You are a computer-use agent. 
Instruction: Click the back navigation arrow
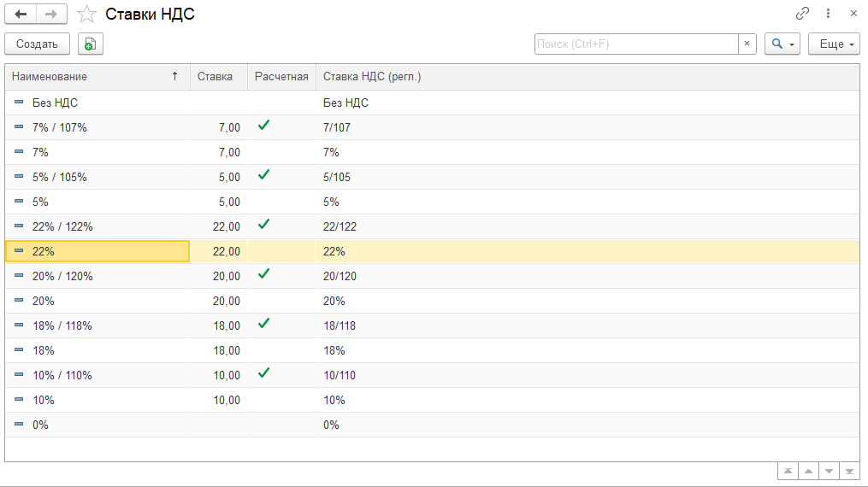pos(21,15)
